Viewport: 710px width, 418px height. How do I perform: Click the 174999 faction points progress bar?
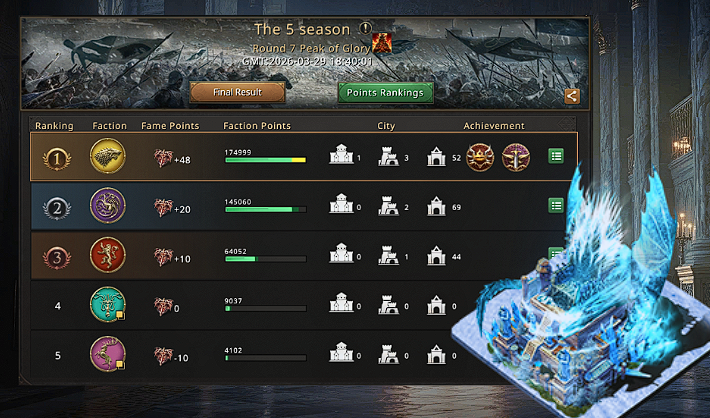click(x=265, y=160)
